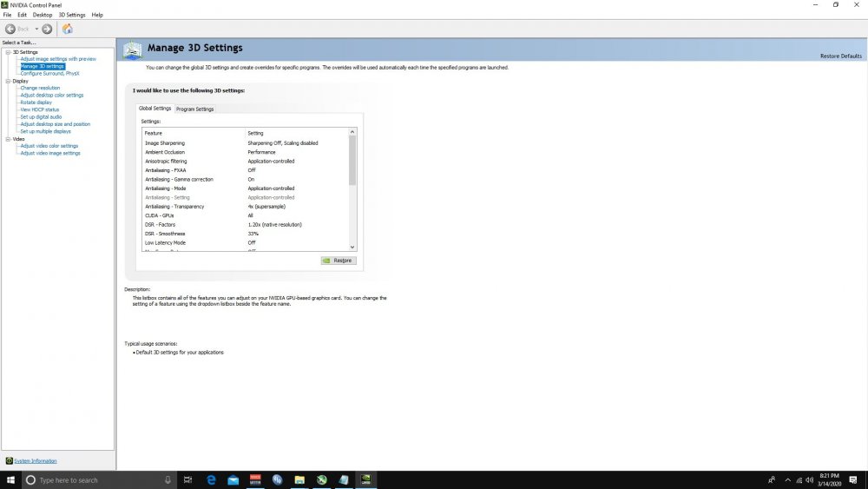The height and width of the screenshot is (489, 868).
Task: Open View HDCP status task
Action: click(39, 109)
